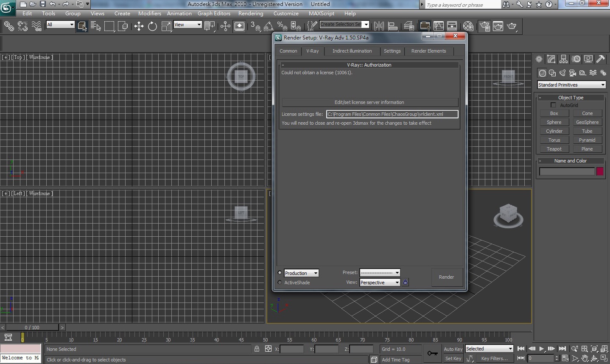
Task: Open the Create Selection Set dropdown
Action: 344,25
